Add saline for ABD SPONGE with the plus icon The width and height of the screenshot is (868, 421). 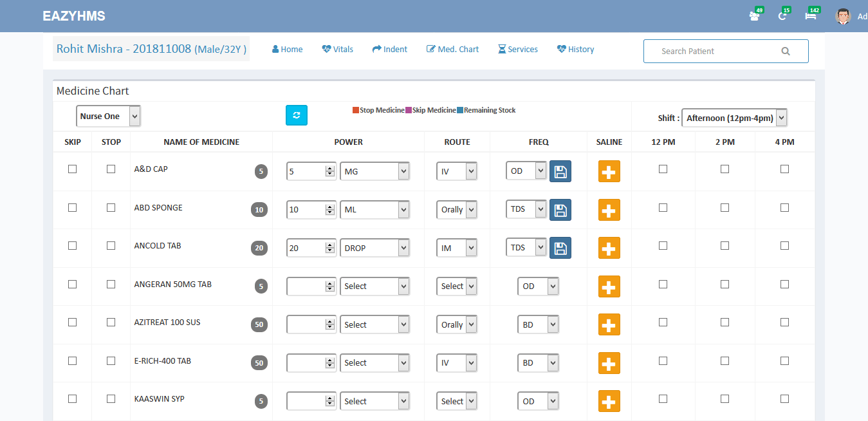609,210
